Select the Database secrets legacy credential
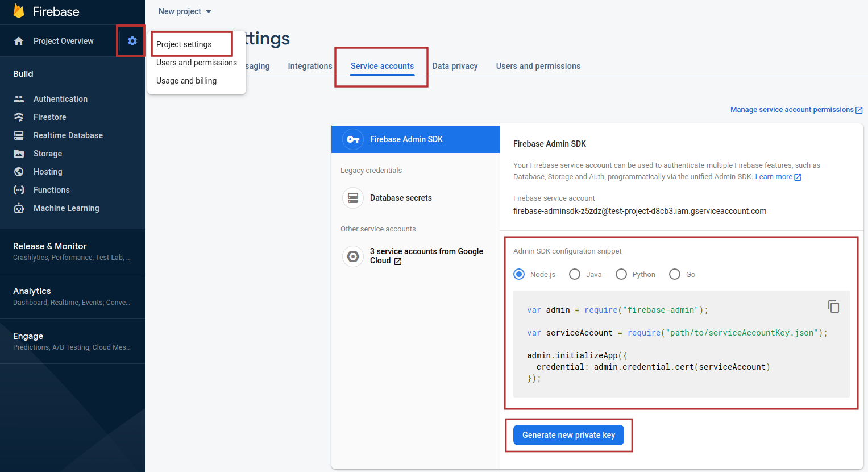Screen dimensions: 868x472 point(400,198)
